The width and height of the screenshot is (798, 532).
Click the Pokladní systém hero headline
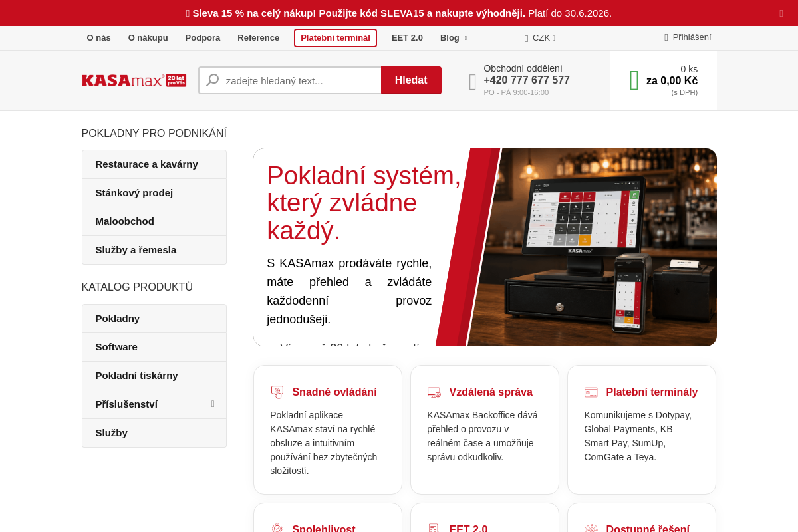[x=364, y=203]
